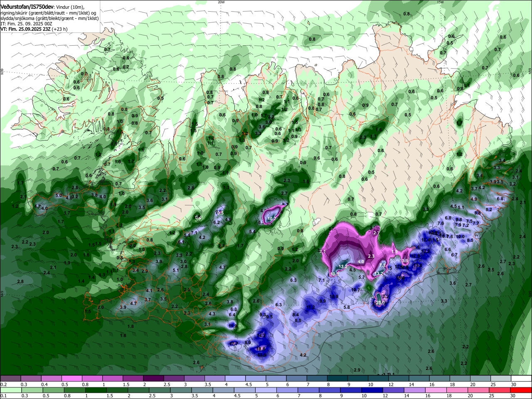Click the 'IT: Fim. 25. 09. 2025 00Z' line
The height and width of the screenshot is (399, 532).
[27, 24]
